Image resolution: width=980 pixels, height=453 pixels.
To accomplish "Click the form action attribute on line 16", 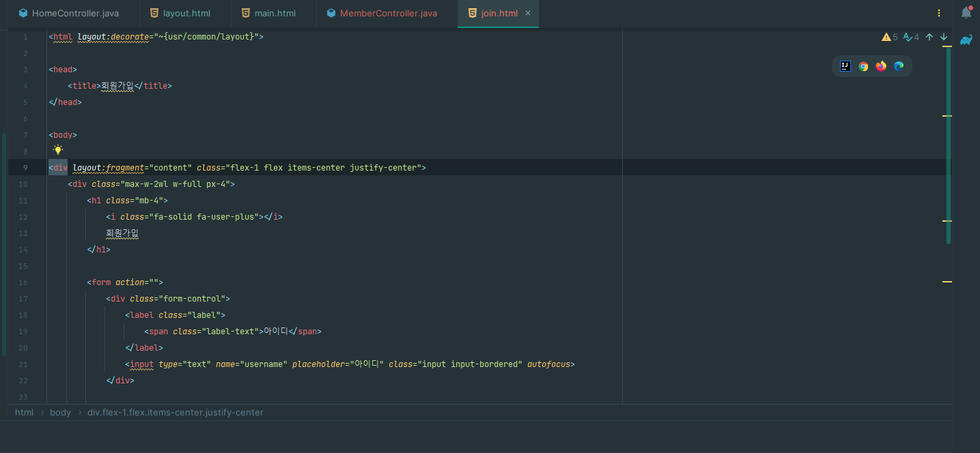I will pyautogui.click(x=130, y=282).
